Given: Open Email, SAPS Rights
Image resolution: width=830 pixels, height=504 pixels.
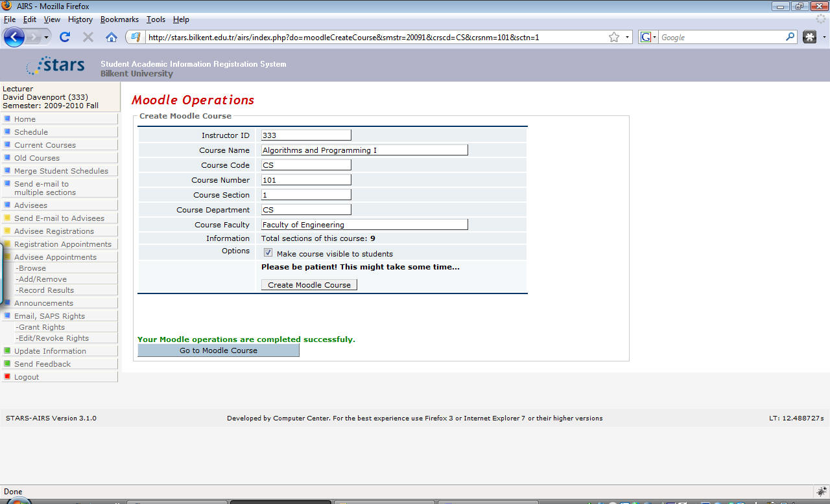Looking at the screenshot, I should pos(60,316).
